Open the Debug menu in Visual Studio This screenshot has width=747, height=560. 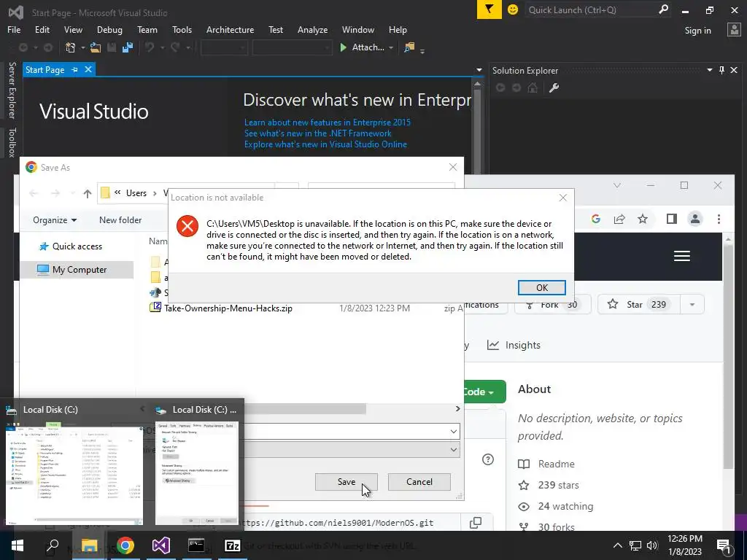point(109,29)
